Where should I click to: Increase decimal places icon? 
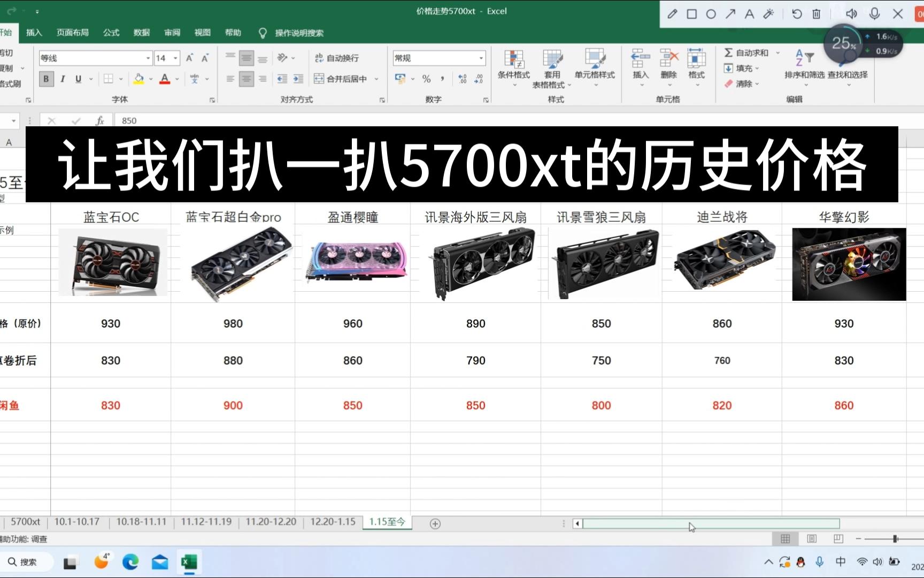pos(463,79)
